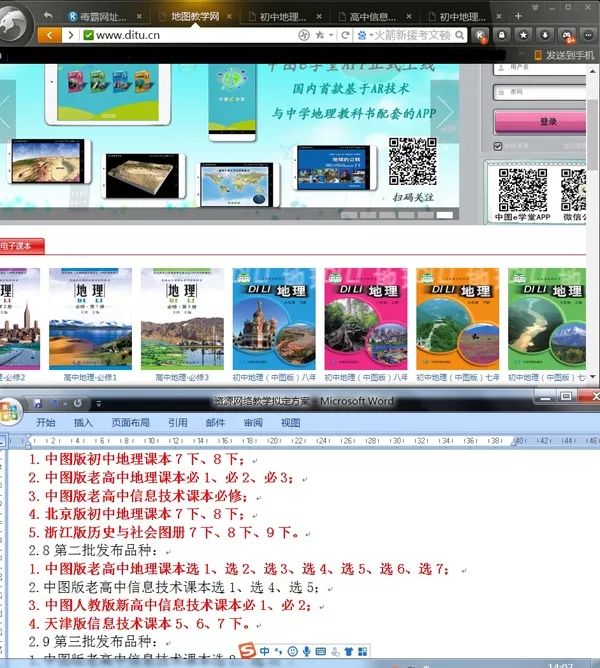Click Sogou voice input microphone icon

click(306, 651)
